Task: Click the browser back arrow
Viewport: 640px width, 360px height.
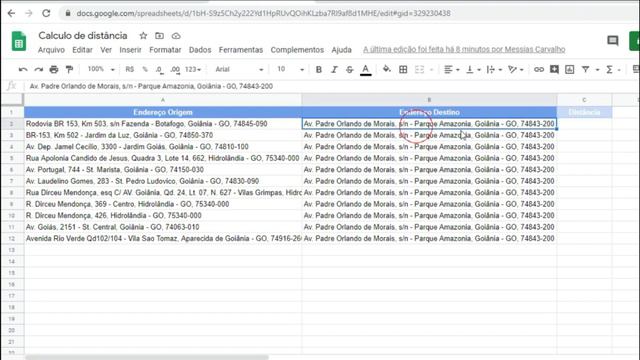Action: [x=11, y=13]
